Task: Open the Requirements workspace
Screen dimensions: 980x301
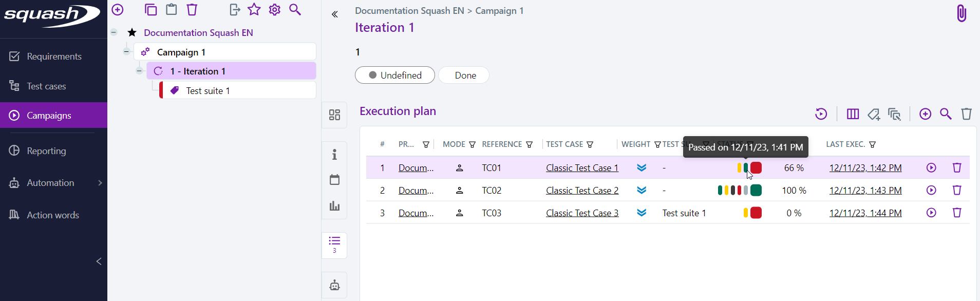Action: point(53,57)
